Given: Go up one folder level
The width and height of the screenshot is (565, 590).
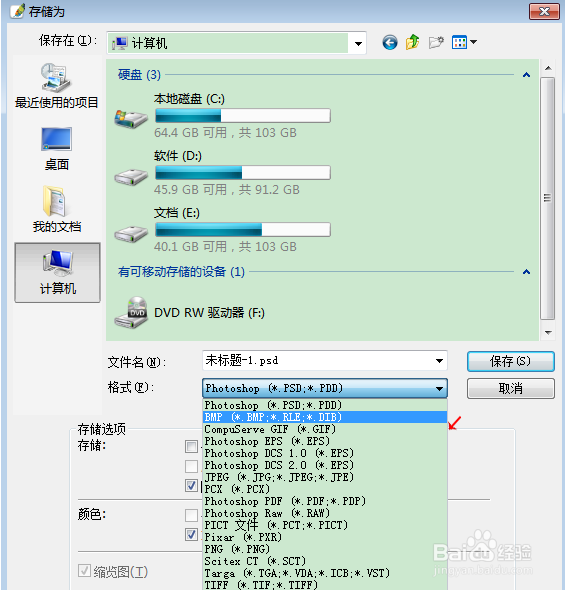Looking at the screenshot, I should 413,42.
